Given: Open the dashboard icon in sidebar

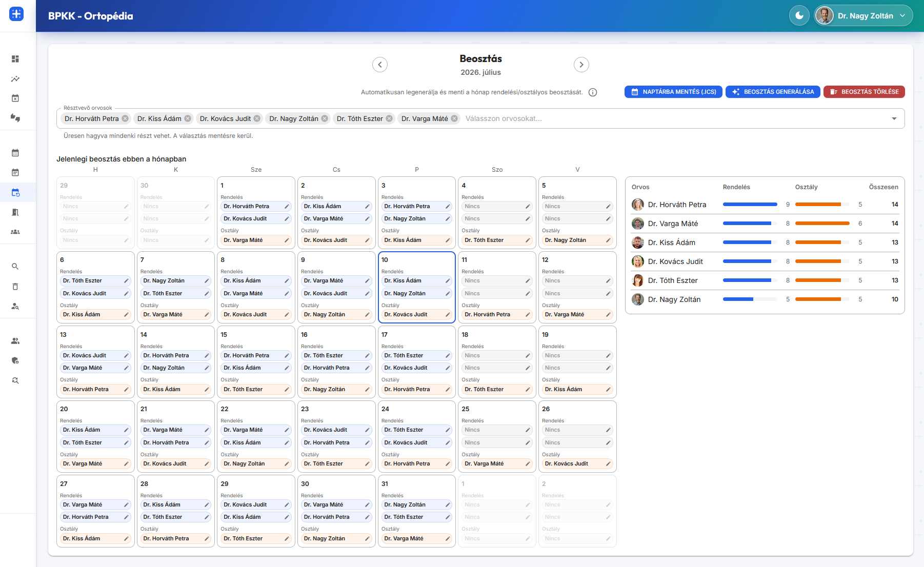Looking at the screenshot, I should coord(15,59).
